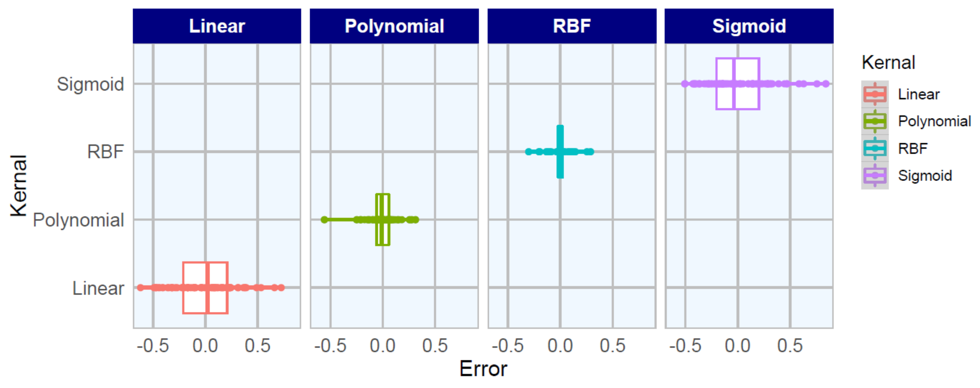Click the Polynomial facet header strip
980x388 pixels.
[394, 26]
